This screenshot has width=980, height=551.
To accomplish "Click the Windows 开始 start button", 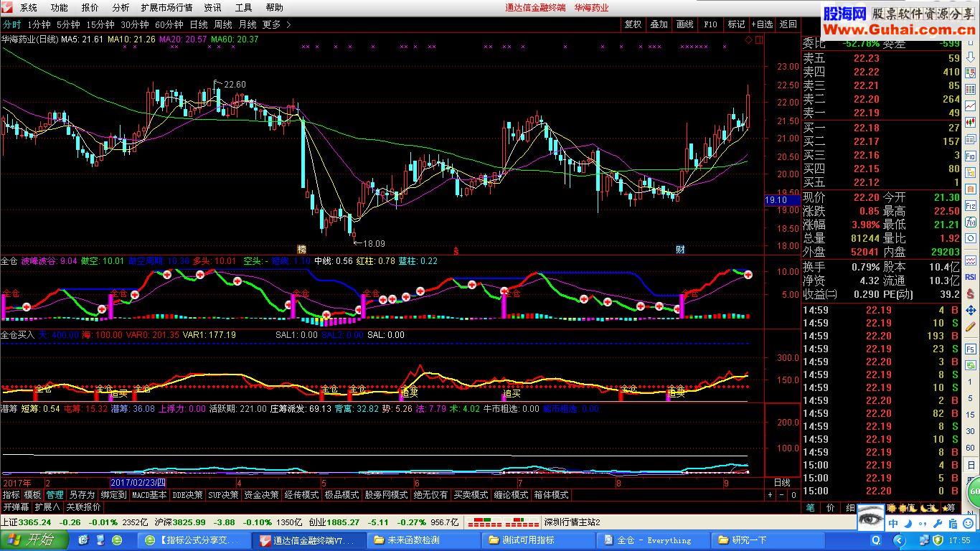I will tap(34, 540).
